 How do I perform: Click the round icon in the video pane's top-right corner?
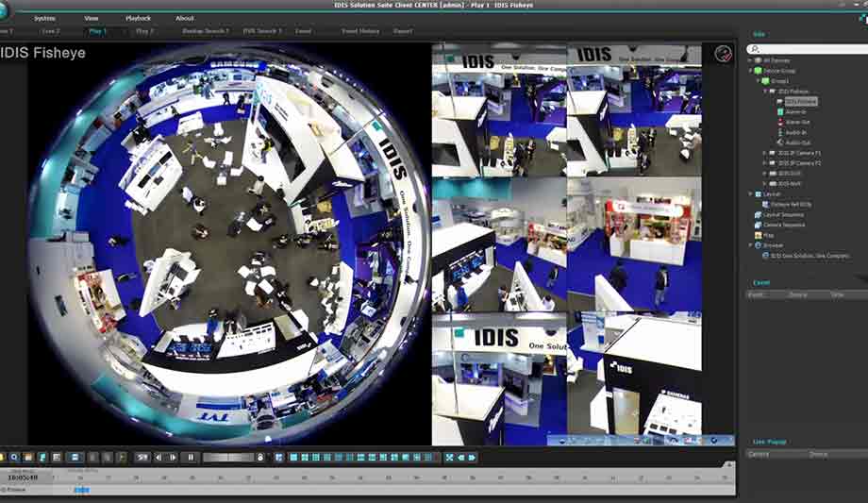click(x=723, y=54)
